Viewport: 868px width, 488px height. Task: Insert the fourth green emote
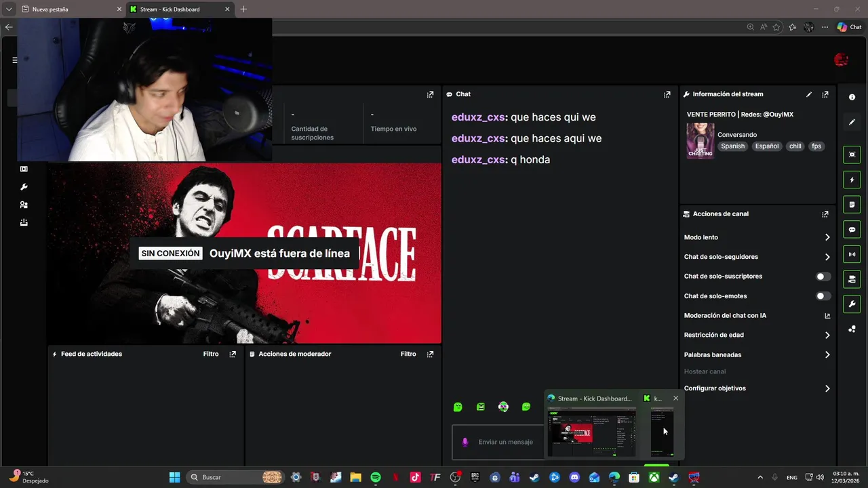click(526, 407)
